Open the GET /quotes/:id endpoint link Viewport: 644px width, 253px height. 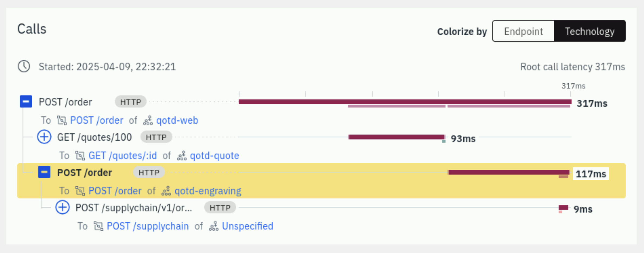click(x=122, y=156)
